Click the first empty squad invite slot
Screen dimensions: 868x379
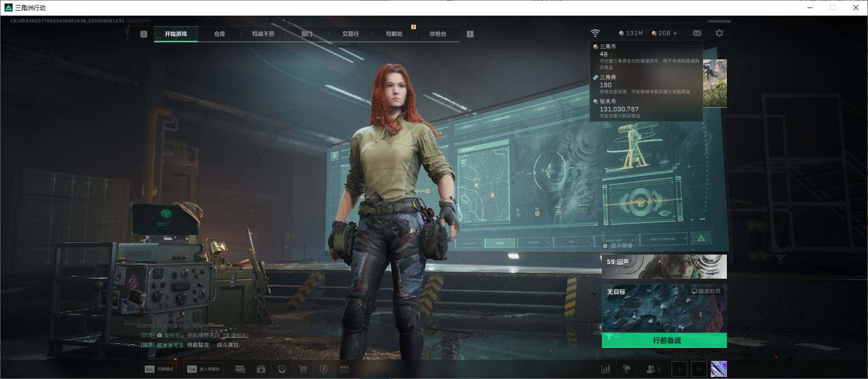(679, 369)
